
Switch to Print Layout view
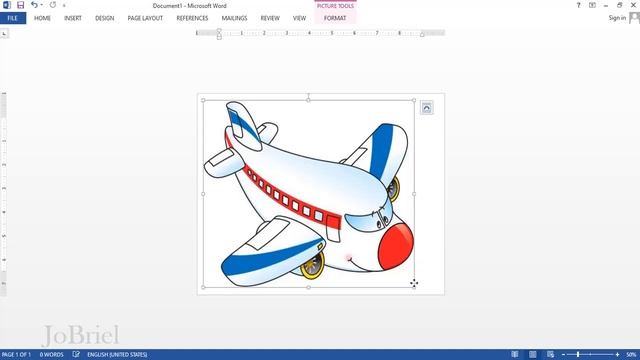click(x=533, y=354)
